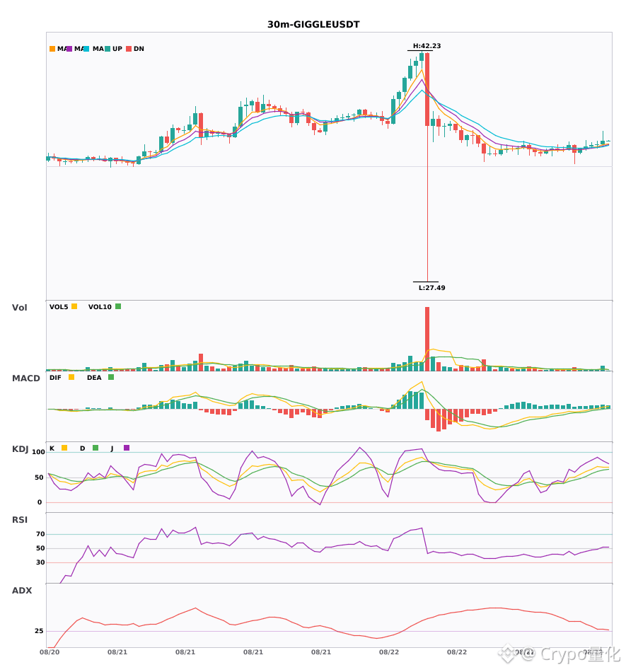The height and width of the screenshot is (672, 626).
Task: Click the DEA legend text
Action: click(94, 378)
